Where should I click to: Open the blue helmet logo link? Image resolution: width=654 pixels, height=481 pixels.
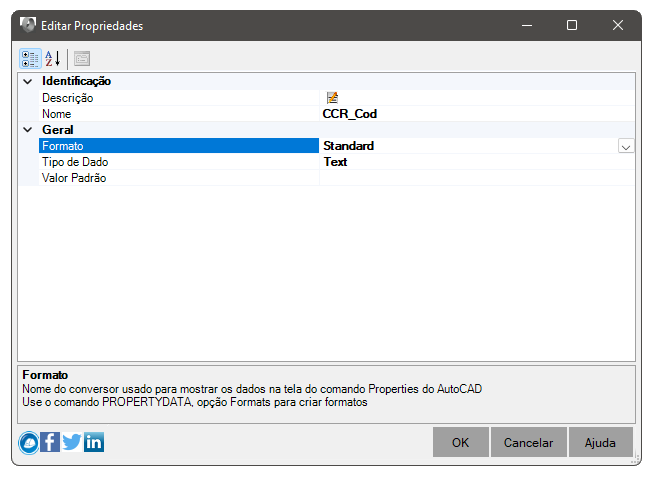[29, 443]
